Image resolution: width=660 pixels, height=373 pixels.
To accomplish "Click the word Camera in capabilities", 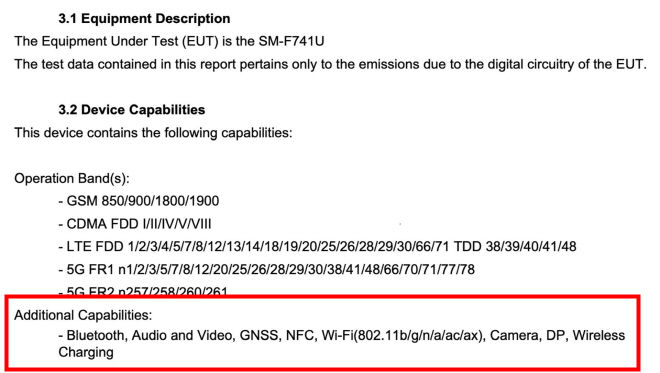I will (x=514, y=336).
